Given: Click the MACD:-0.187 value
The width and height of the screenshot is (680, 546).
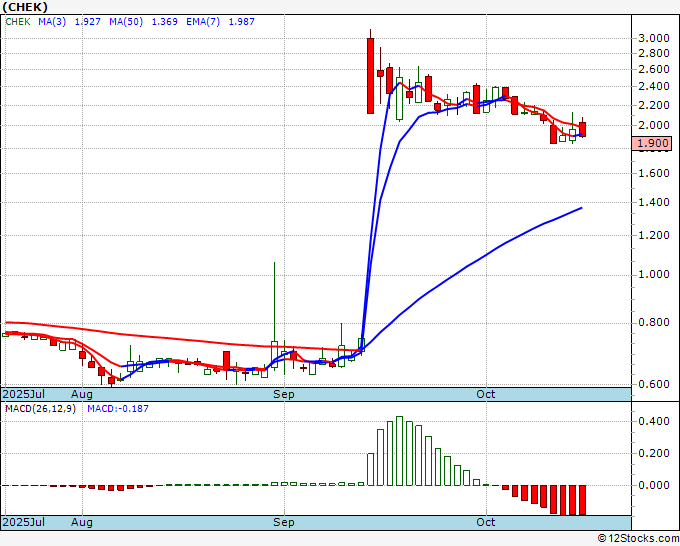Looking at the screenshot, I should tap(118, 409).
